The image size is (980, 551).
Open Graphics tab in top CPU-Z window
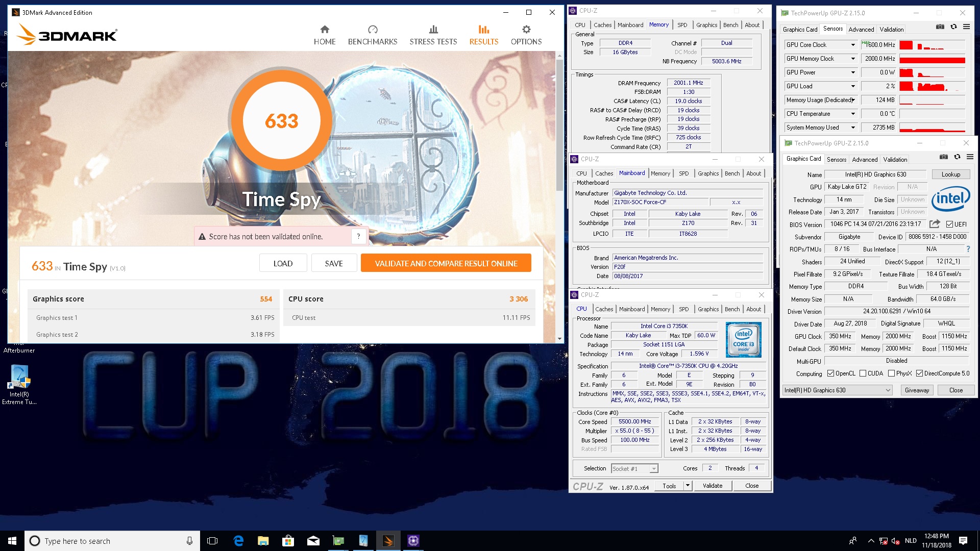click(x=706, y=25)
